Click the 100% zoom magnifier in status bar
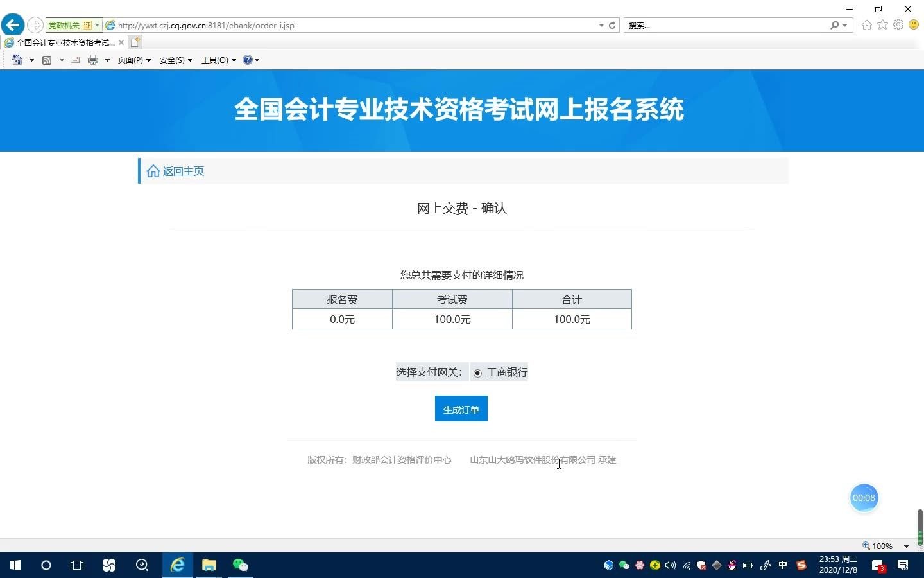Image resolution: width=924 pixels, height=578 pixels. (x=866, y=545)
